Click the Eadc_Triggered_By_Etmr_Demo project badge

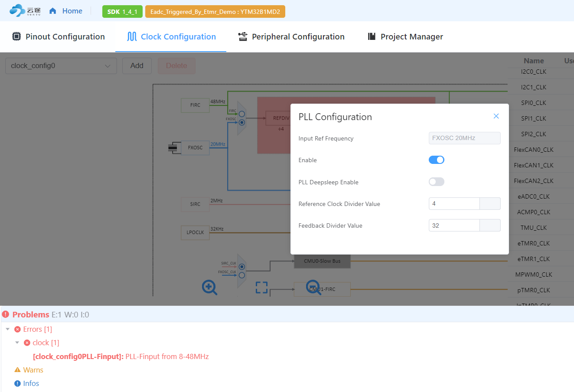pyautogui.click(x=215, y=12)
